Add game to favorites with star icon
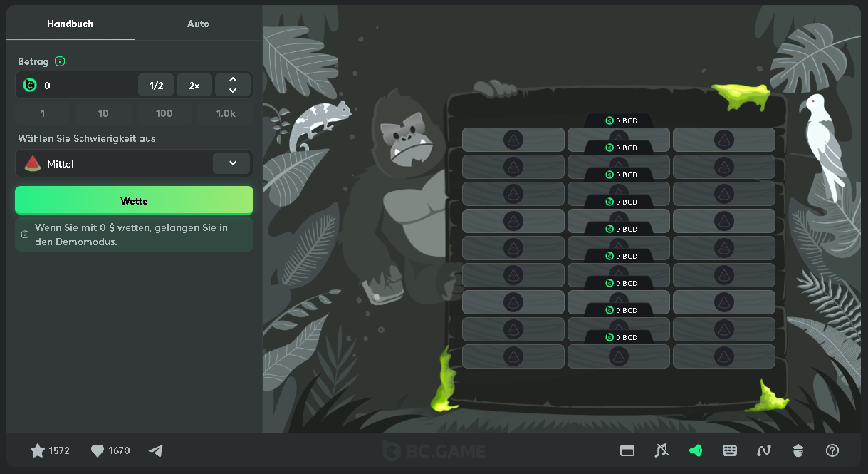This screenshot has height=474, width=868. [38, 450]
